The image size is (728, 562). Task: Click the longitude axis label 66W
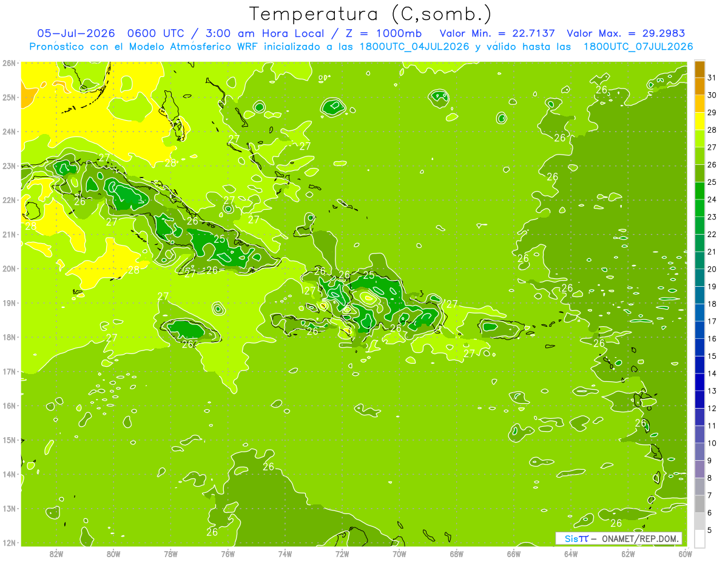514,554
